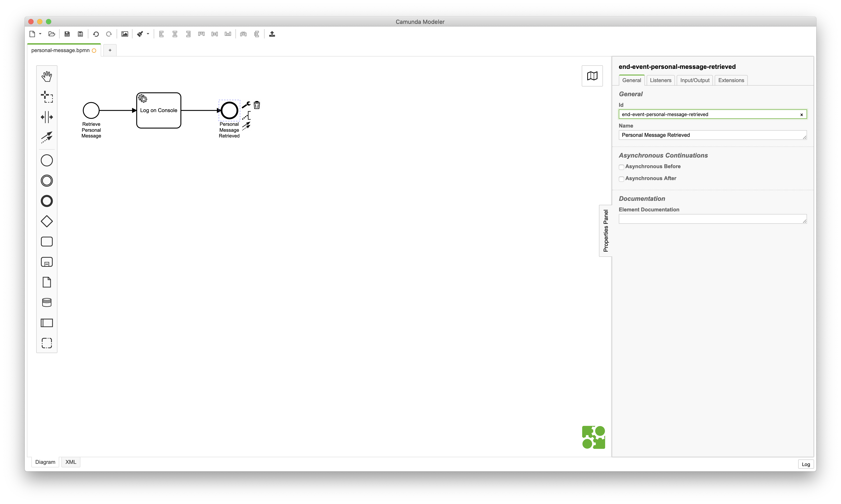841x504 pixels.
Task: Create a new file from toolbar
Action: 32,34
